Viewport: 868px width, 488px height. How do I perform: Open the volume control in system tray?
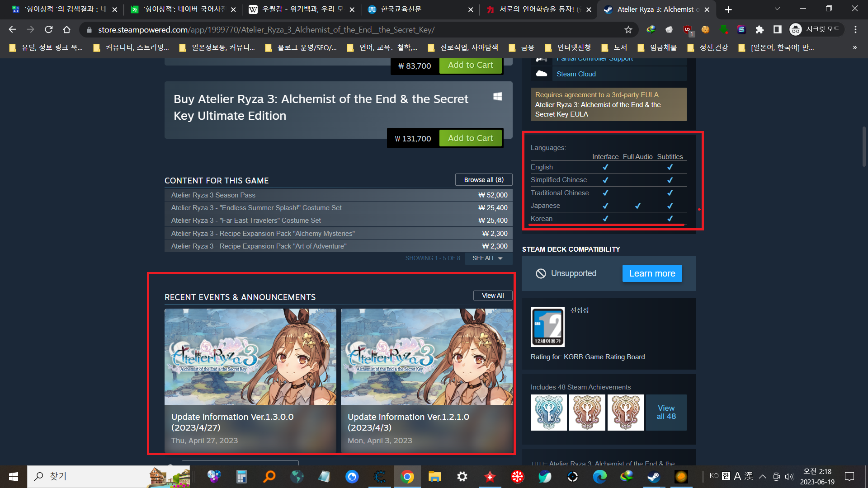coord(789,476)
